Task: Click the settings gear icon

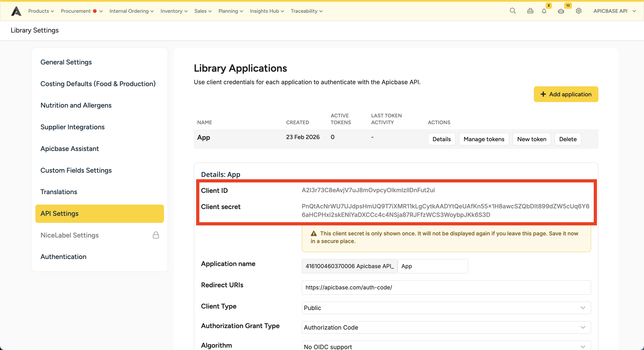Action: click(578, 11)
